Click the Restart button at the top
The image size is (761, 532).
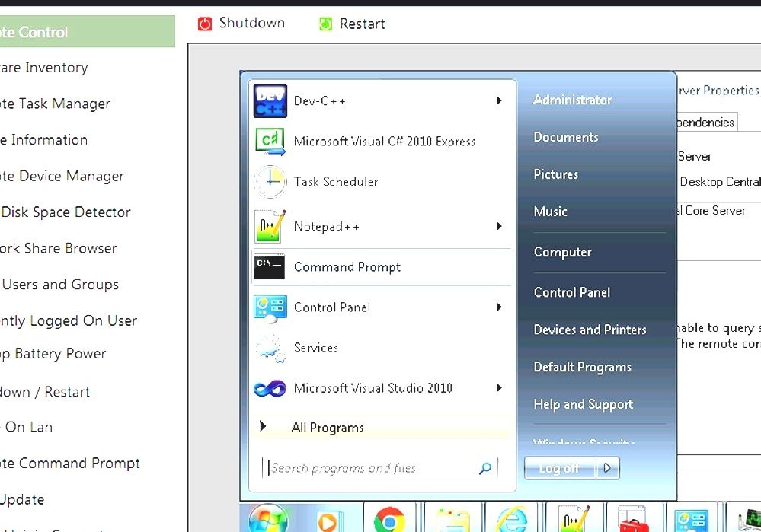351,24
